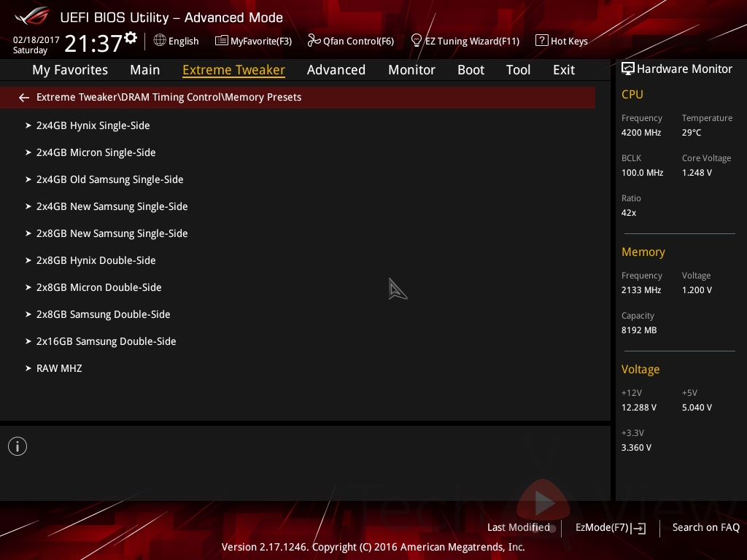Select 2x4GB Hynix Single-Side preset
This screenshot has width=747, height=560.
point(93,125)
